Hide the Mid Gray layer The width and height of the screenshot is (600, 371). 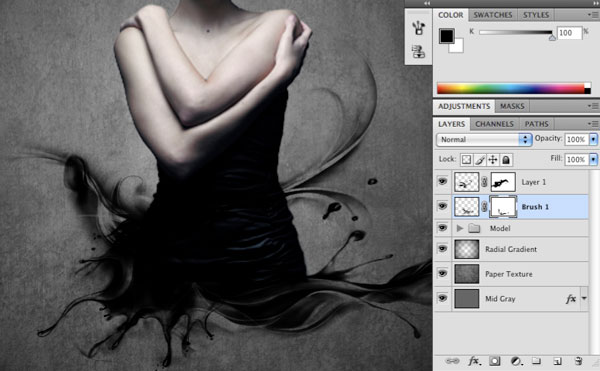pos(442,298)
